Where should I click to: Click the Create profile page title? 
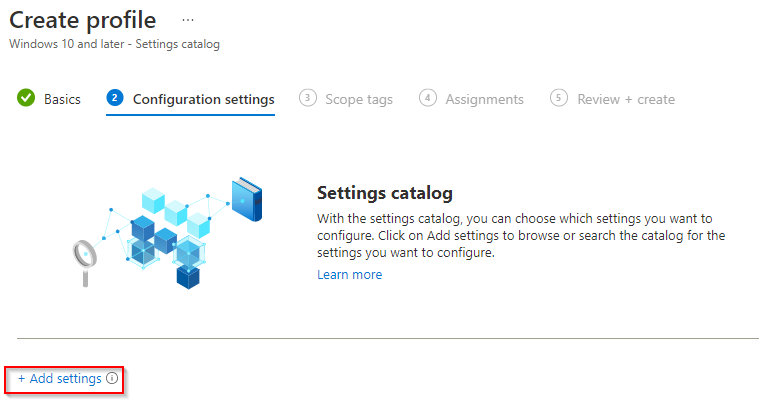[82, 21]
